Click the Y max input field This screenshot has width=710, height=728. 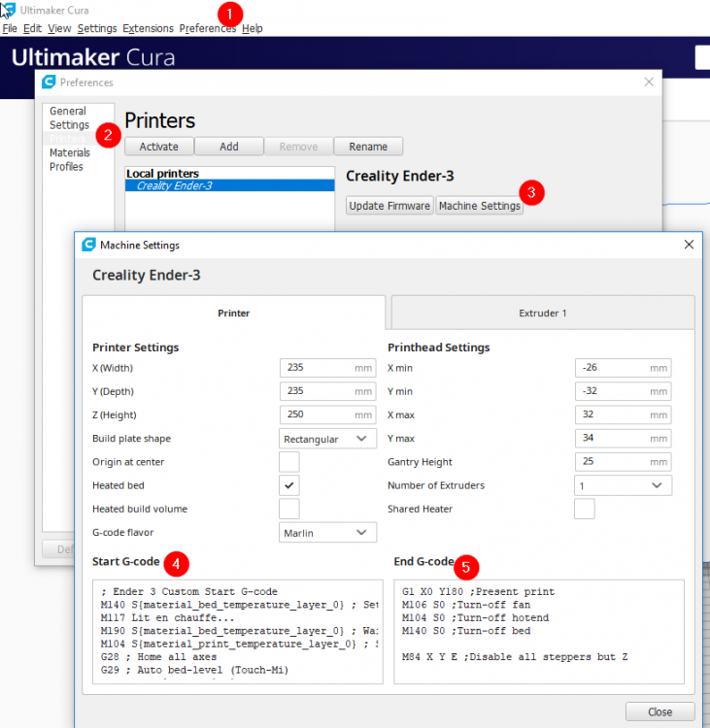(624, 439)
